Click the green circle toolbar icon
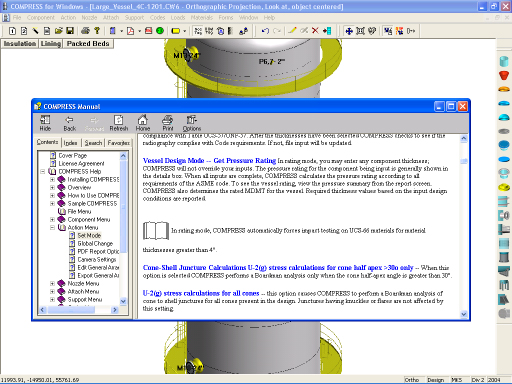Screen dimensions: 512x384 [160, 31]
